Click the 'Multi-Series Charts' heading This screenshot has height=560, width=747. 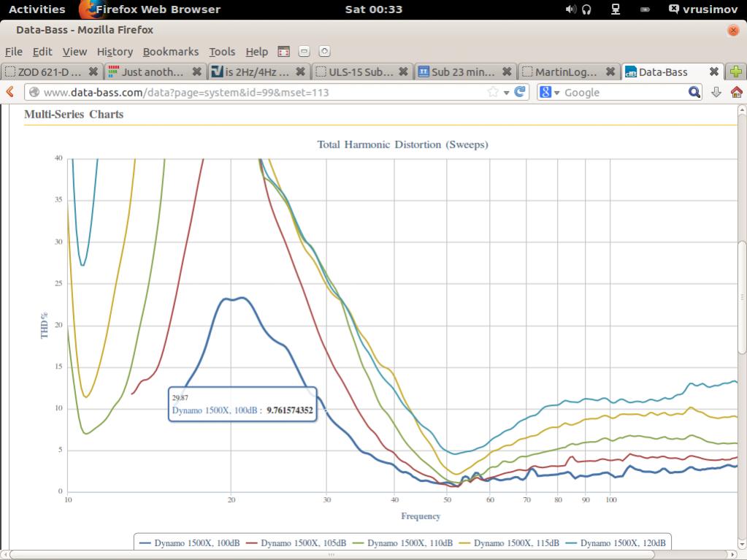pyautogui.click(x=74, y=115)
